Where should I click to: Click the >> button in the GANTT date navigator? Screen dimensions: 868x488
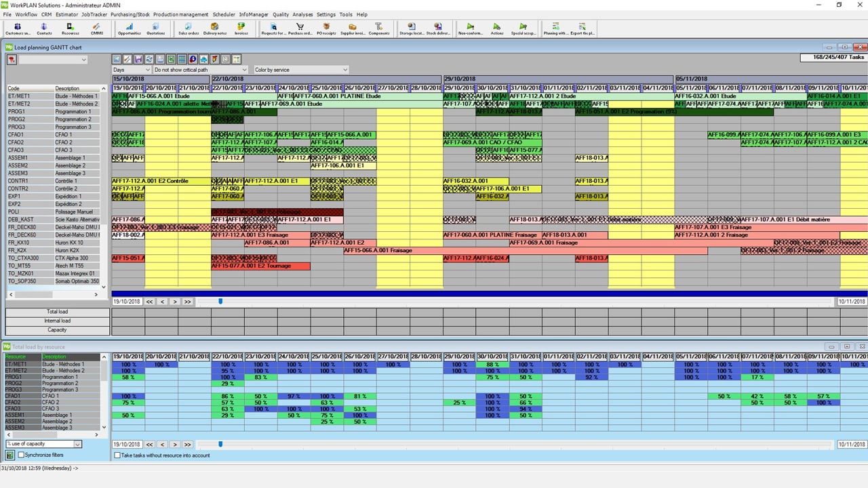187,302
